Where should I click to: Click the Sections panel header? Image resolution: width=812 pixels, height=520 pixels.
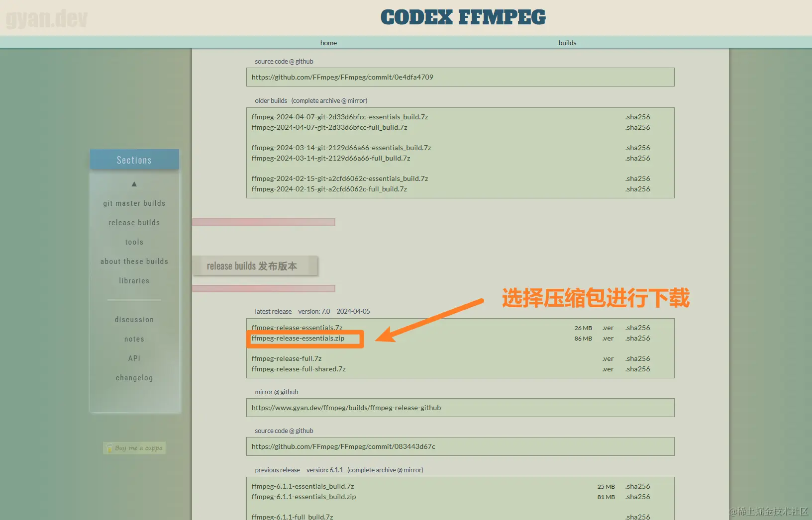pyautogui.click(x=134, y=160)
